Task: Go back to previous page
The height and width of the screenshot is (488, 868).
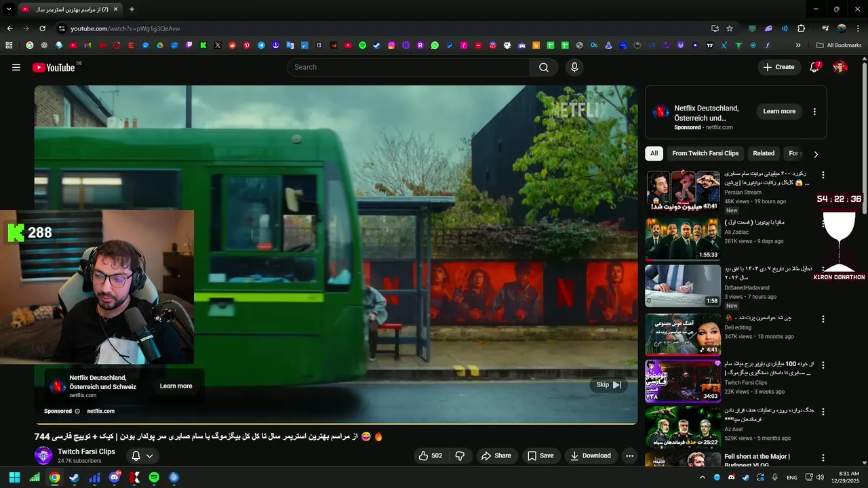Action: point(9,28)
